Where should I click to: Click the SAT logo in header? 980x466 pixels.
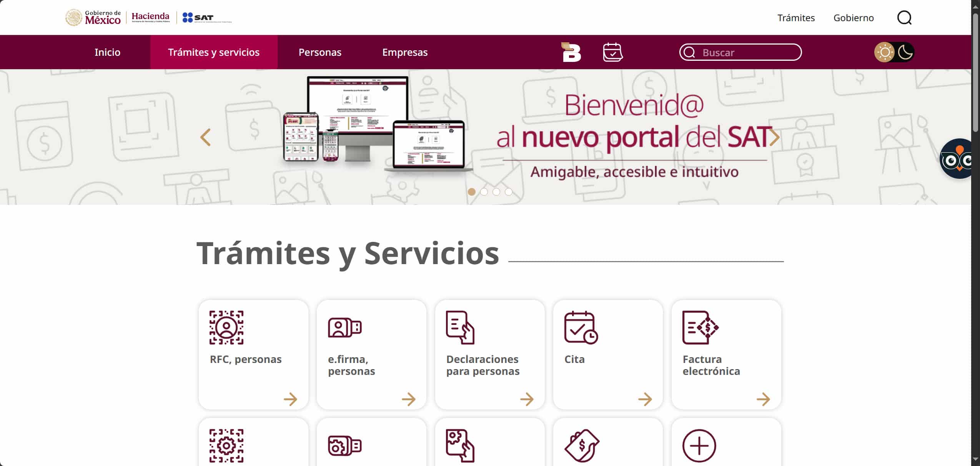207,18
